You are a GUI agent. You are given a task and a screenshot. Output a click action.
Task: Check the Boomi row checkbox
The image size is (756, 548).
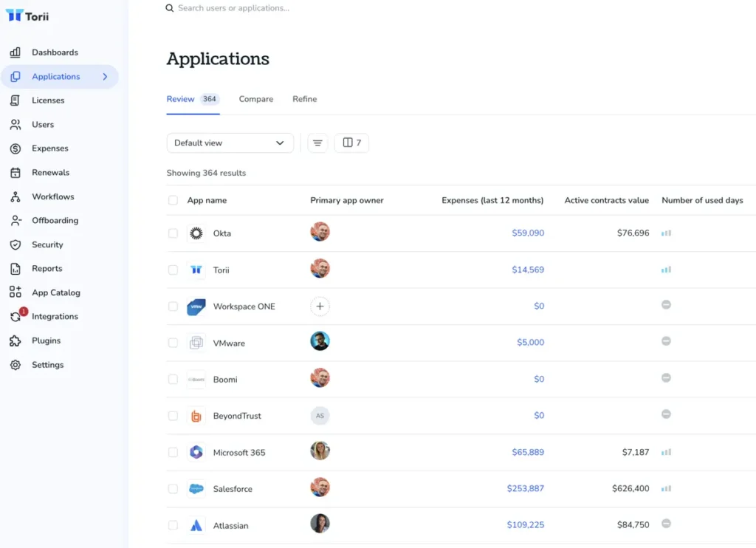(x=173, y=380)
